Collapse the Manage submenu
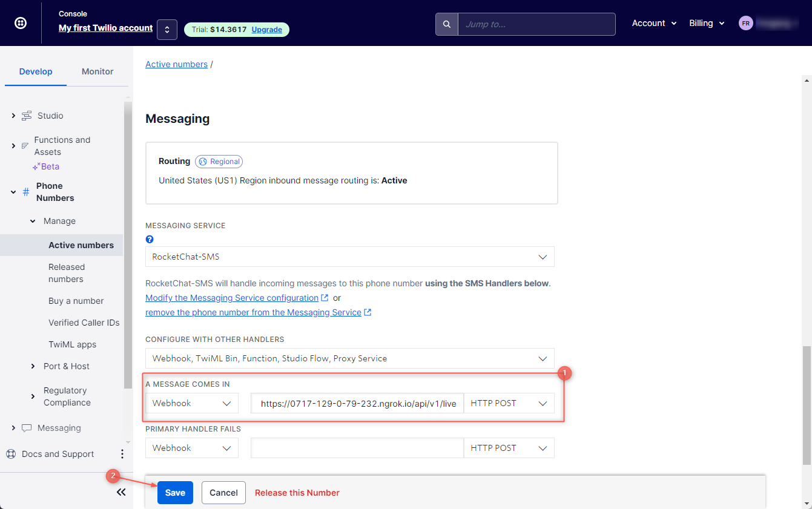The width and height of the screenshot is (812, 509). (33, 221)
